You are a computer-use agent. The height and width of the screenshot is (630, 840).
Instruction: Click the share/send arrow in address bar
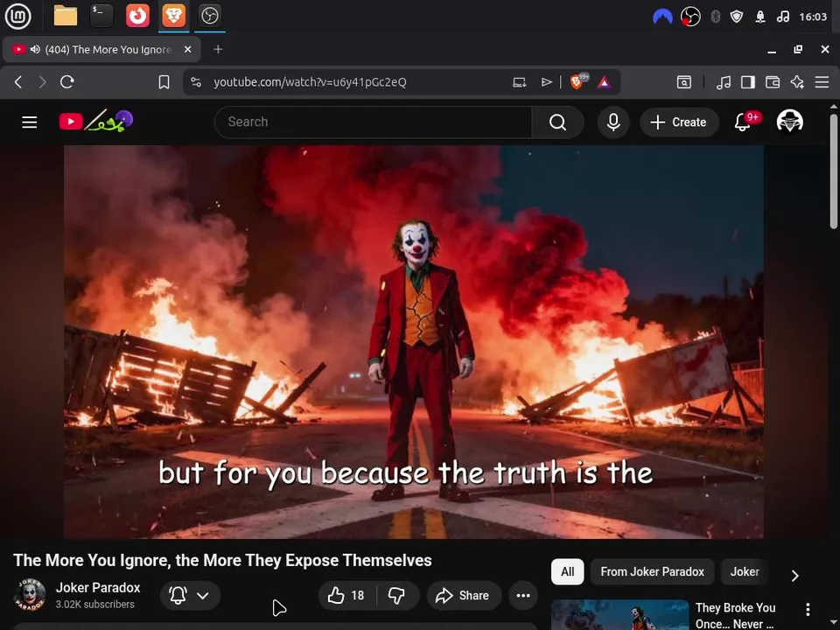pos(546,82)
